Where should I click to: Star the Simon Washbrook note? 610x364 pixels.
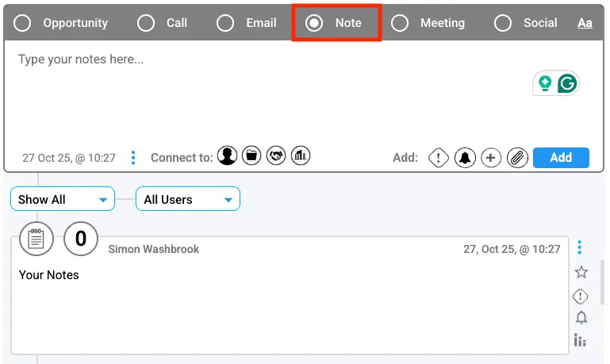581,272
